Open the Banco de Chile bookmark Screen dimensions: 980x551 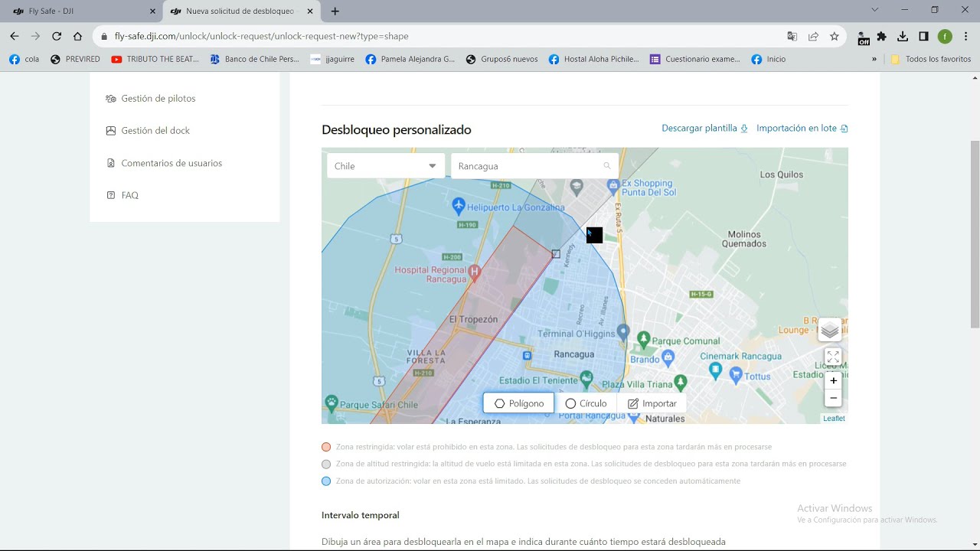(254, 59)
